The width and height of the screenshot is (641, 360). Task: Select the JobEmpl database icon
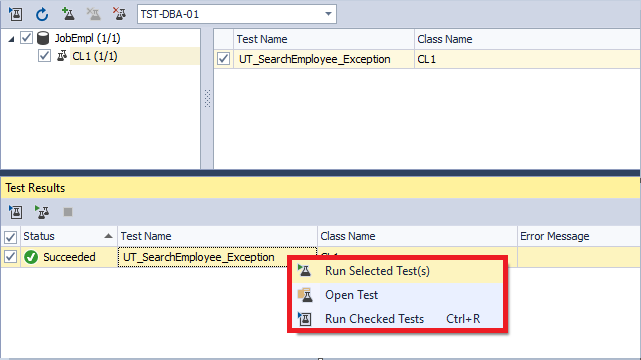pyautogui.click(x=43, y=38)
